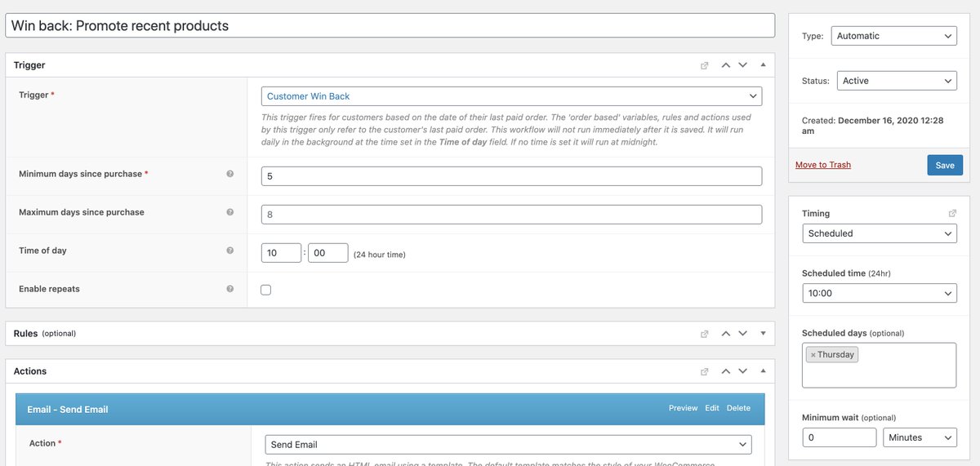Click Edit in the email action header
The height and width of the screenshot is (466, 980).
(x=712, y=408)
